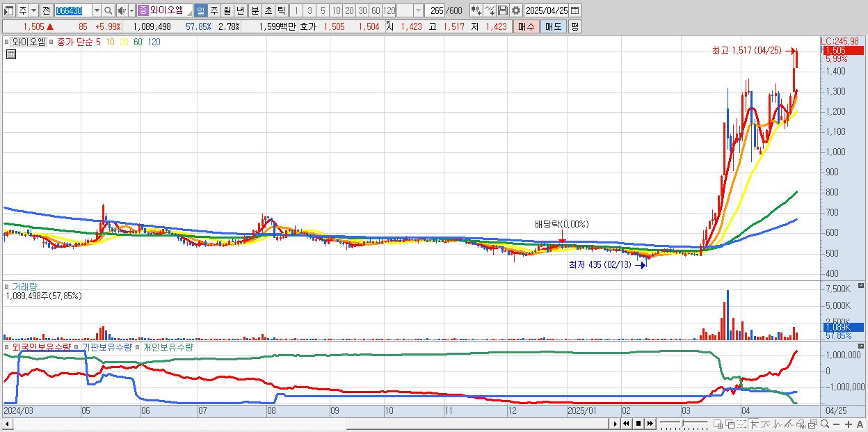
Task: Click the candle count field showing 265
Action: [x=435, y=10]
